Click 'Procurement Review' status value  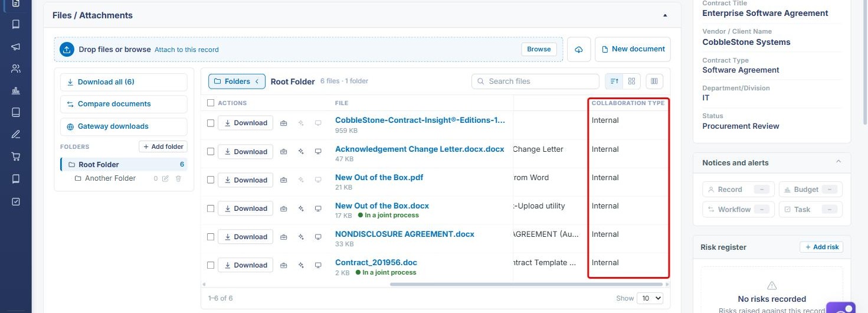tap(741, 126)
